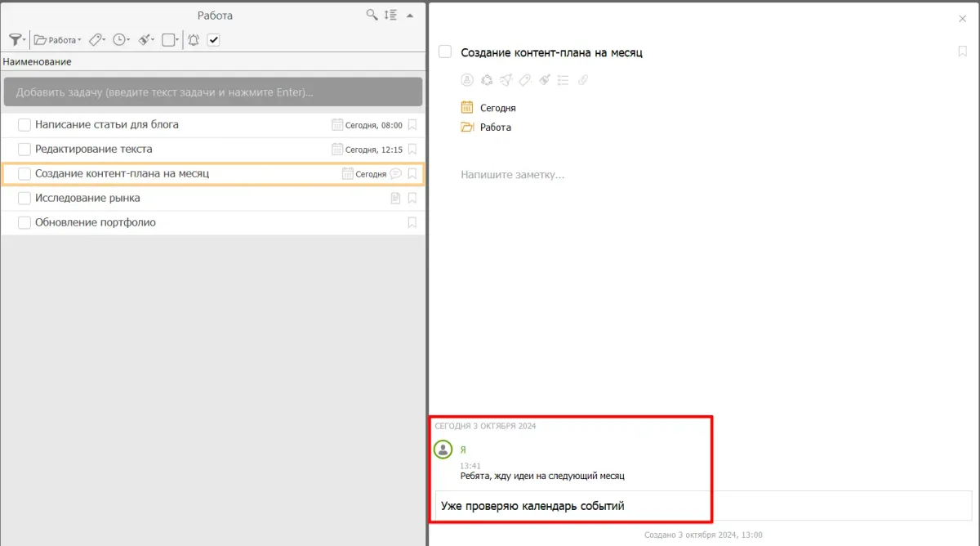Click the assignee person icon in task details
Image resolution: width=980 pixels, height=546 pixels.
click(467, 80)
